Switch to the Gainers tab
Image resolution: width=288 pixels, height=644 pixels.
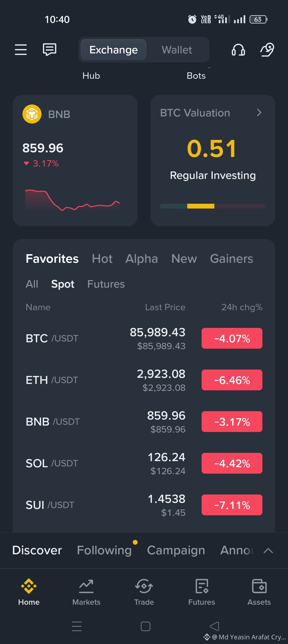231,259
